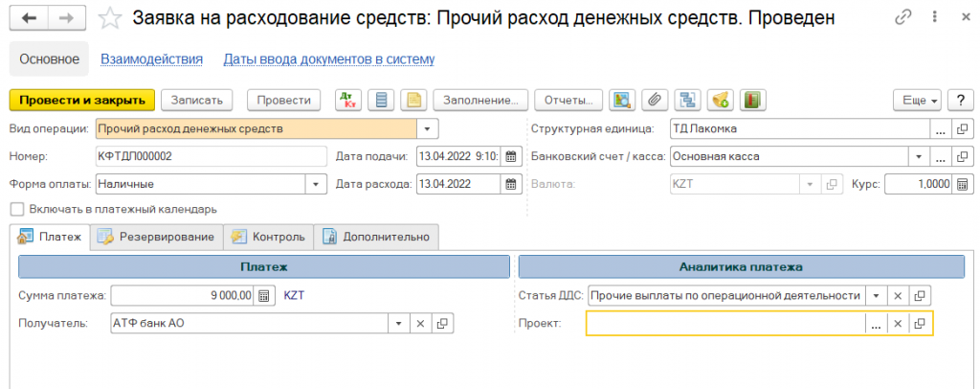Viewport: 980px width, 389px height.
Task: Click the Проект input field
Action: pyautogui.click(x=725, y=324)
